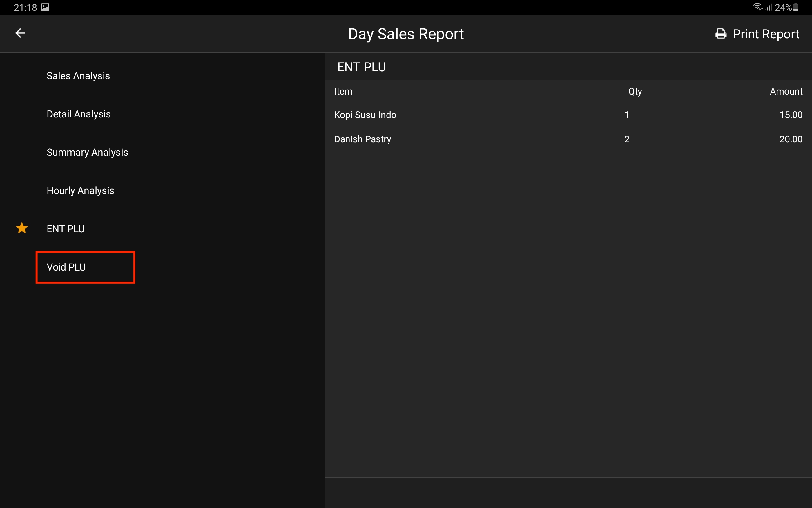Tap the battery icon in status bar
This screenshot has height=508, width=812.
coord(795,7)
